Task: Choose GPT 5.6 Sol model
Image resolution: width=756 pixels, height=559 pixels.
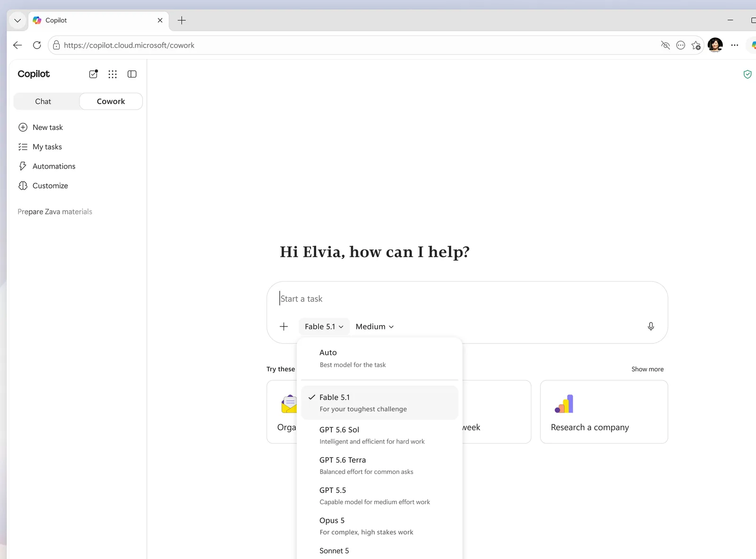Action: click(x=379, y=435)
